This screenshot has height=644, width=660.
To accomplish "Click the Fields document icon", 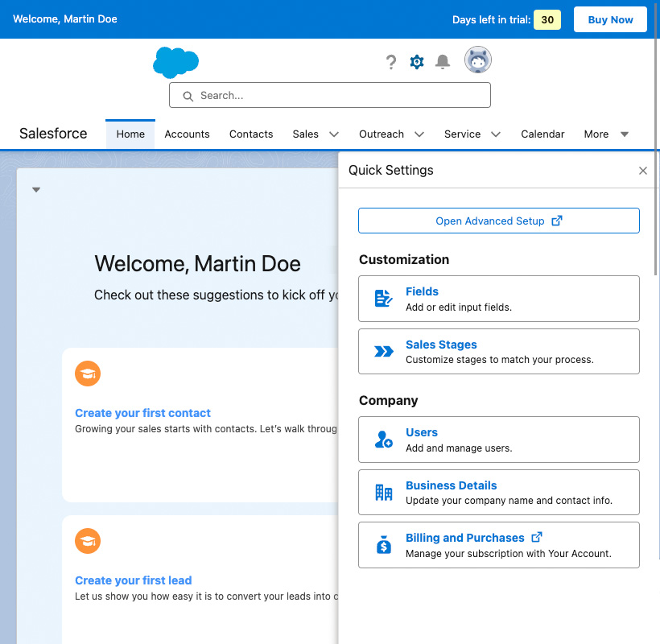I will tap(383, 299).
